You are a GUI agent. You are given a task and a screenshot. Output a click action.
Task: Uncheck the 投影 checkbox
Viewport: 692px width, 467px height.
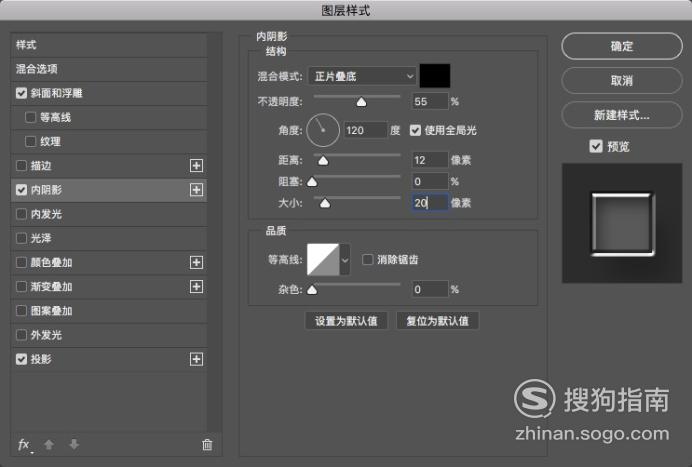click(x=21, y=359)
